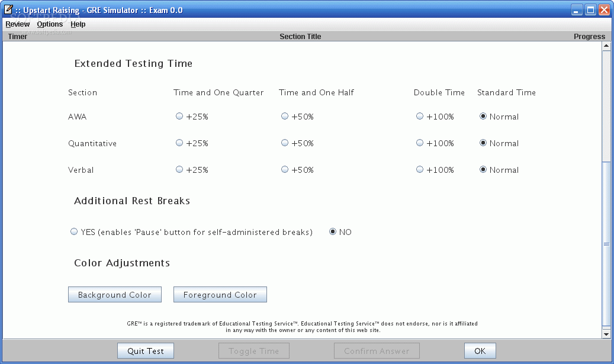Viewport: 614px width, 364px height.
Task: Set Quantitative to Normal standard time
Action: (483, 143)
